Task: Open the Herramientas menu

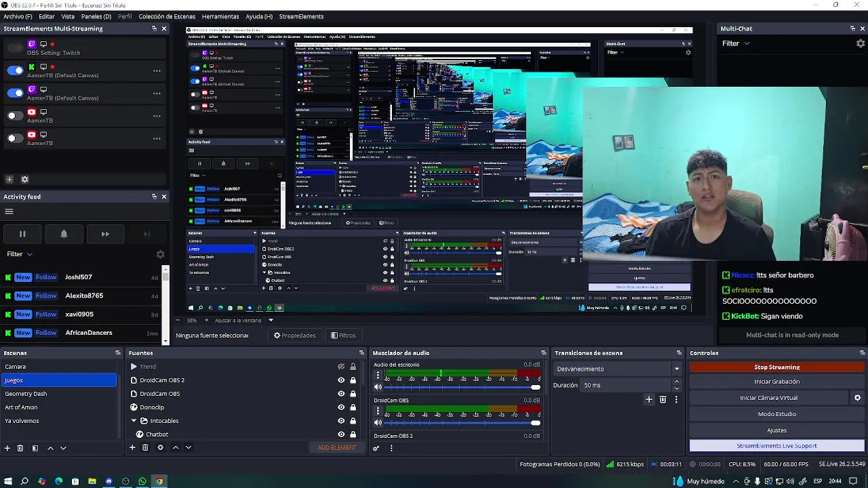Action: tap(220, 16)
